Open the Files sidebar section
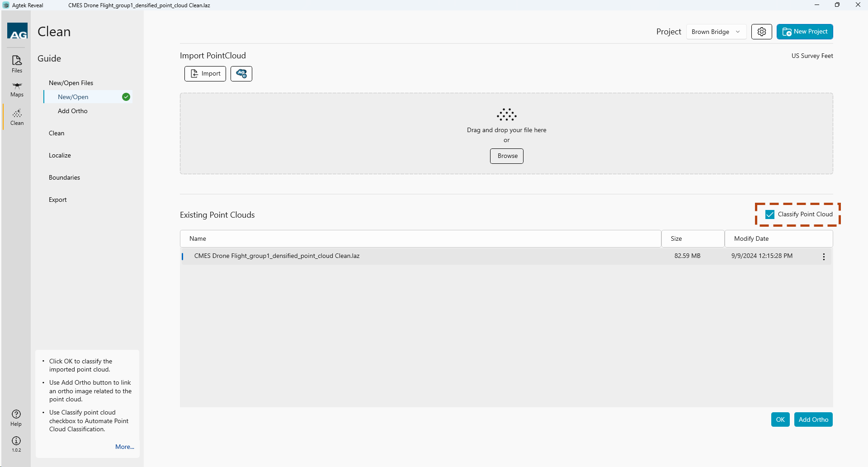The height and width of the screenshot is (467, 868). 17,64
